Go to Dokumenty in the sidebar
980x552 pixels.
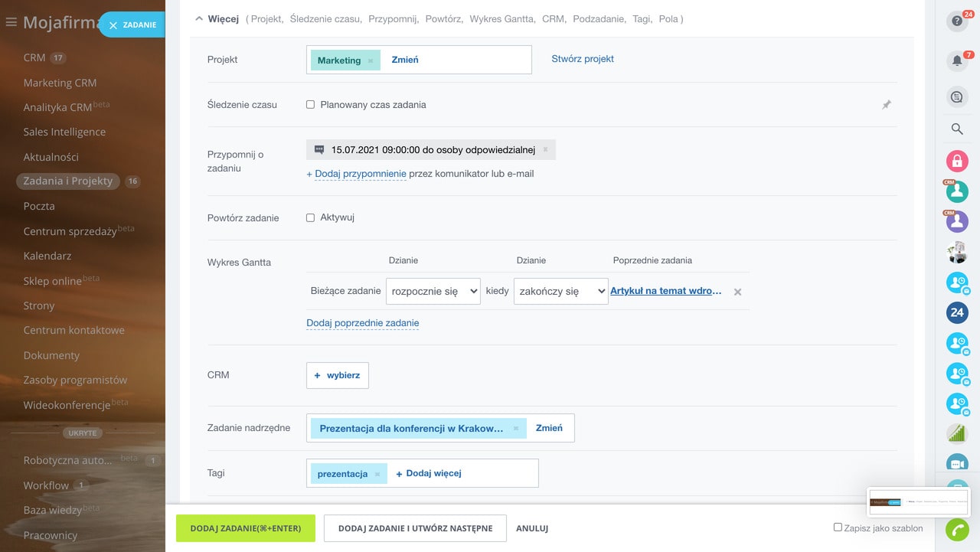[x=51, y=355]
